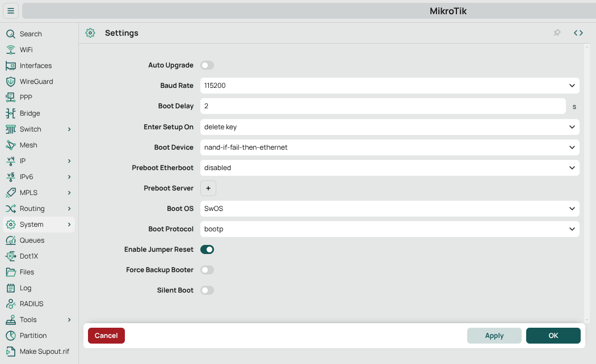Show code view with angle brackets icon

click(x=578, y=33)
